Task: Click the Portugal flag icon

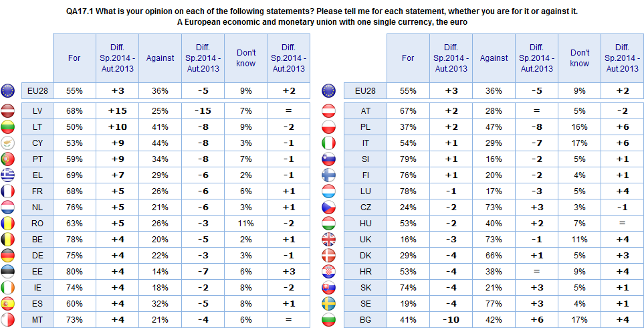Action: (9, 159)
